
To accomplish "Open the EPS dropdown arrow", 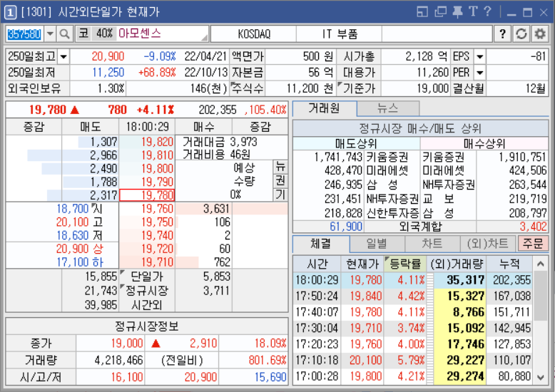I will click(x=480, y=56).
